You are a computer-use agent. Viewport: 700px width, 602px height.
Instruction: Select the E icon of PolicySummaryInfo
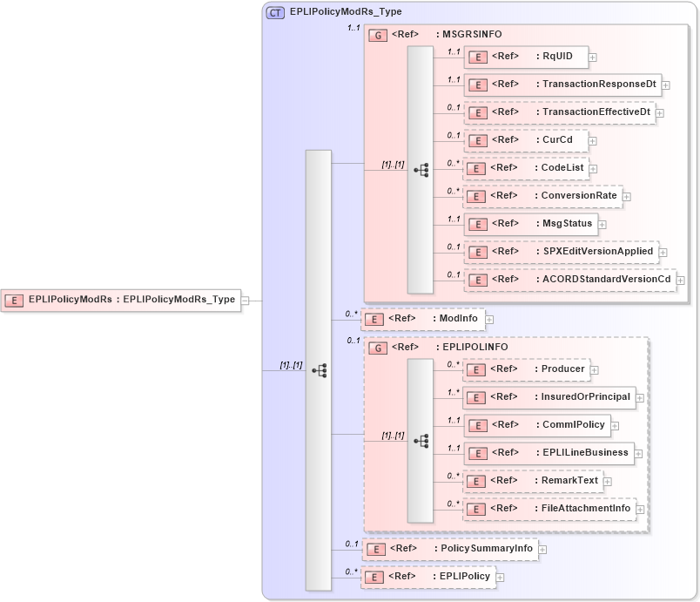[x=376, y=550]
